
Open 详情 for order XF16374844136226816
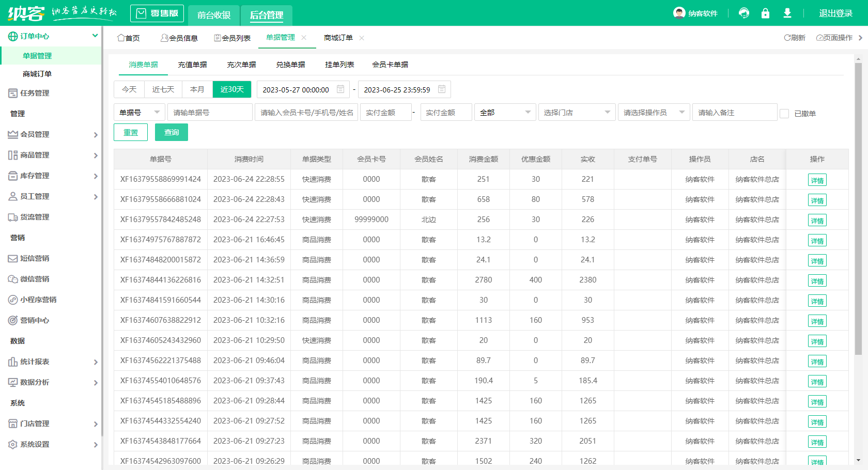[817, 280]
